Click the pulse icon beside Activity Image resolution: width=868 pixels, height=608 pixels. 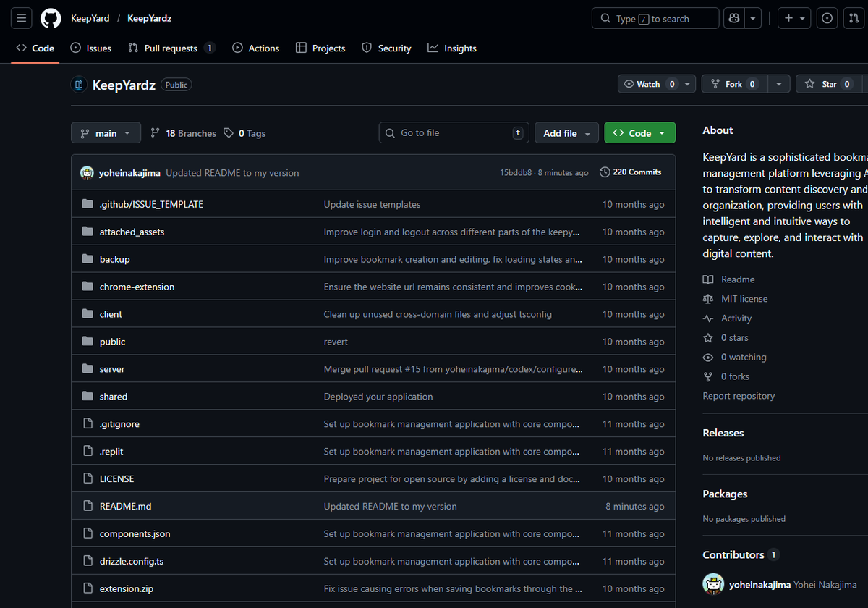click(708, 318)
